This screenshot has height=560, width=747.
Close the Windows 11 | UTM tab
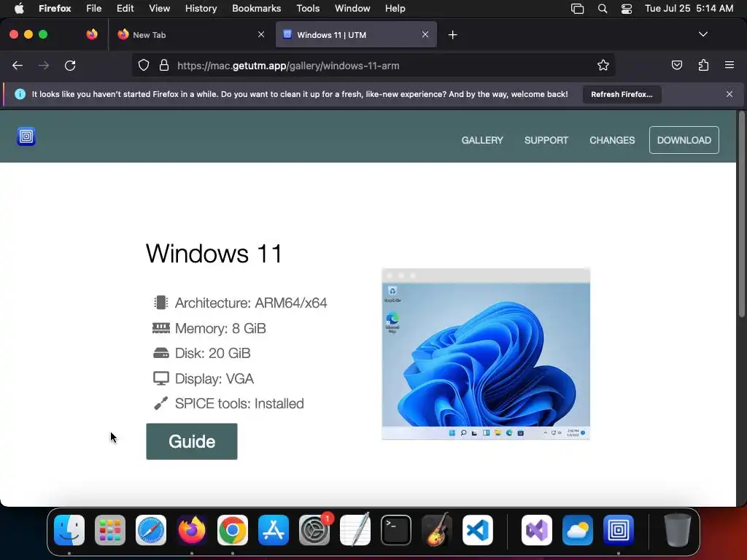pyautogui.click(x=425, y=34)
